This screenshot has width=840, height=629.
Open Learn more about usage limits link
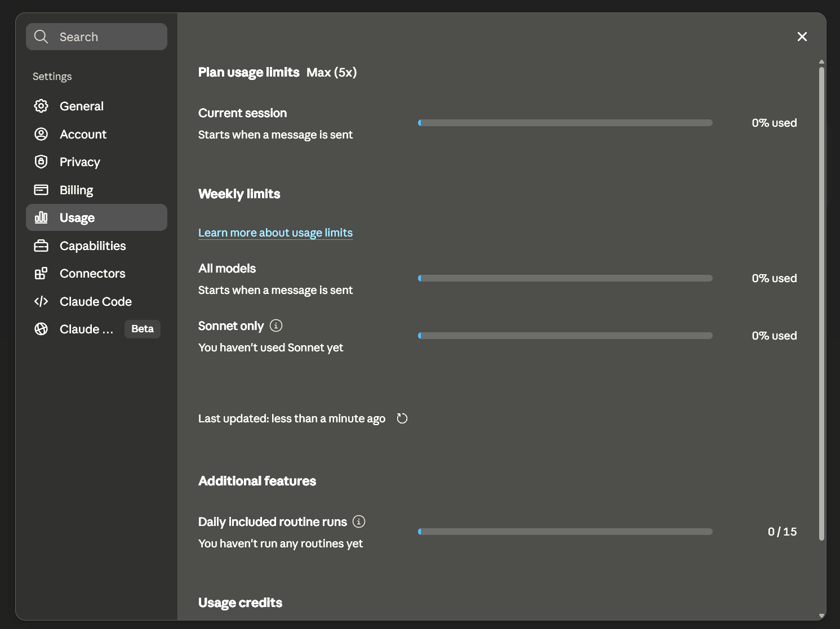(275, 233)
